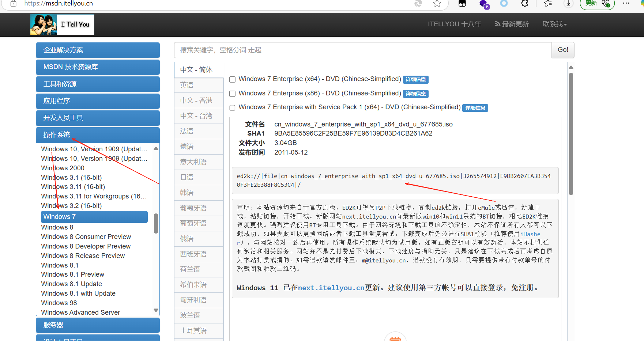The image size is (644, 341).
Task: Follow the next.itellyou.cn link
Action: [x=331, y=288]
